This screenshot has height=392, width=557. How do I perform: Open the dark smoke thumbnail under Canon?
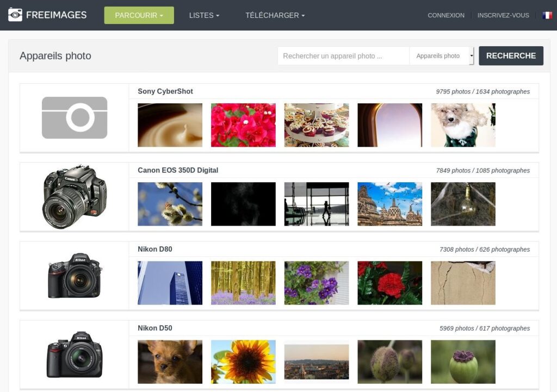pyautogui.click(x=243, y=204)
